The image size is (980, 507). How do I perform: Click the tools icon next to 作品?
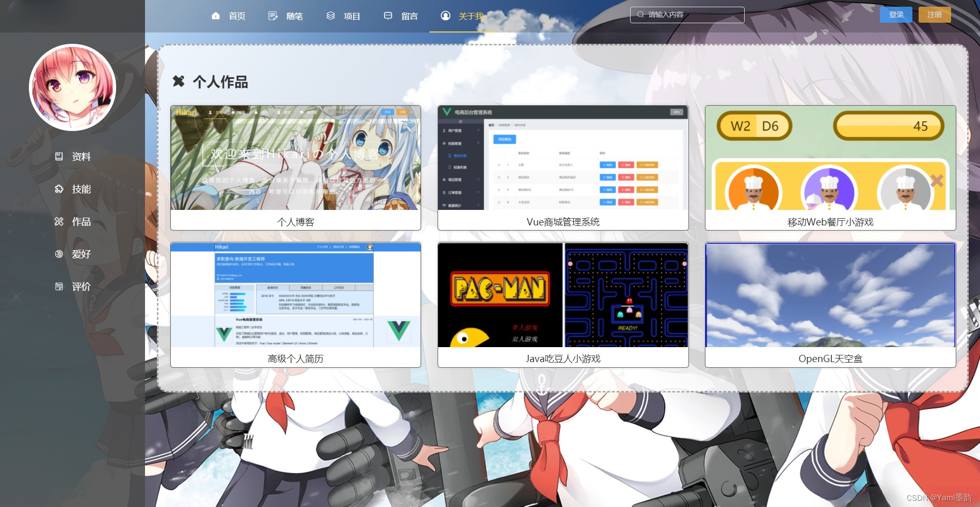59,221
